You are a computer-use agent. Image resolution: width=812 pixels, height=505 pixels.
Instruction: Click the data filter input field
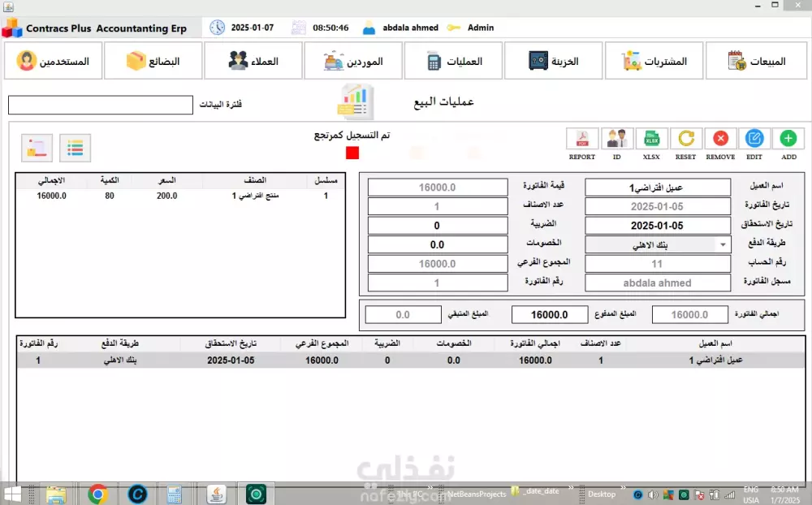coord(100,105)
